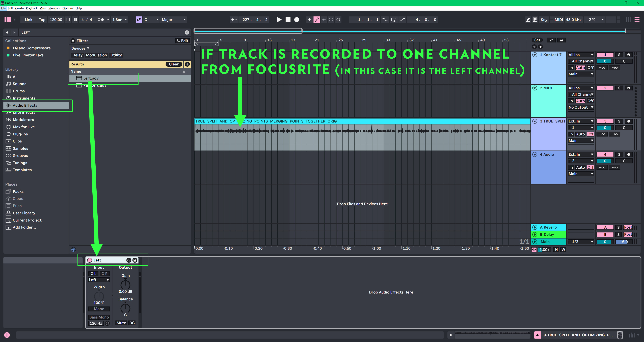Image resolution: width=644 pixels, height=342 pixels.
Task: Enable Draw Mode pencil icon
Action: tap(528, 19)
